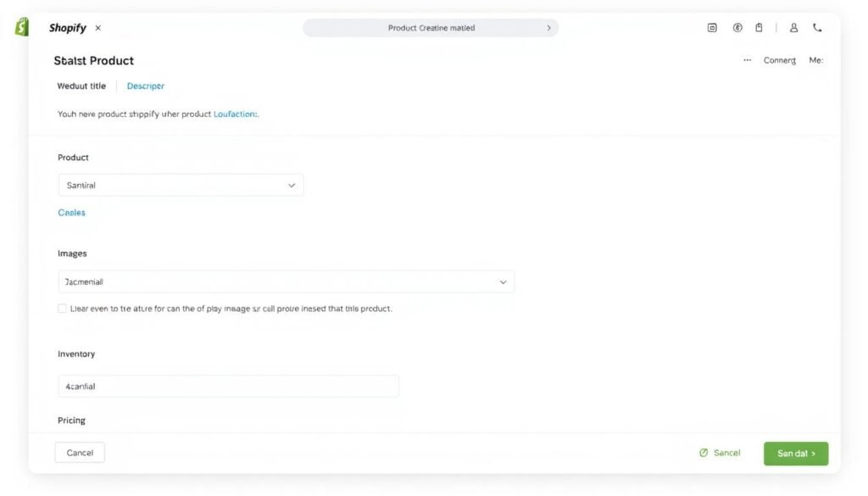Viewport: 868px width, 496px height.
Task: Open the chat message icon in header
Action: pos(710,26)
